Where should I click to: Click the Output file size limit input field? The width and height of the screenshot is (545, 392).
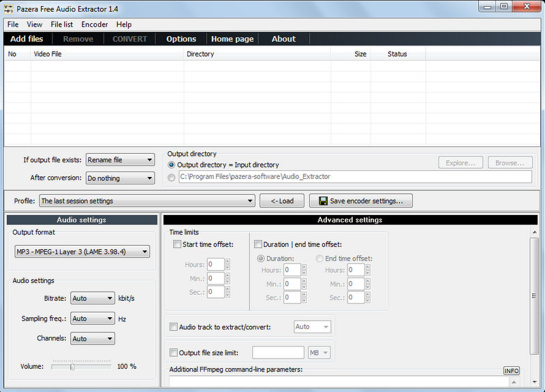pos(278,353)
